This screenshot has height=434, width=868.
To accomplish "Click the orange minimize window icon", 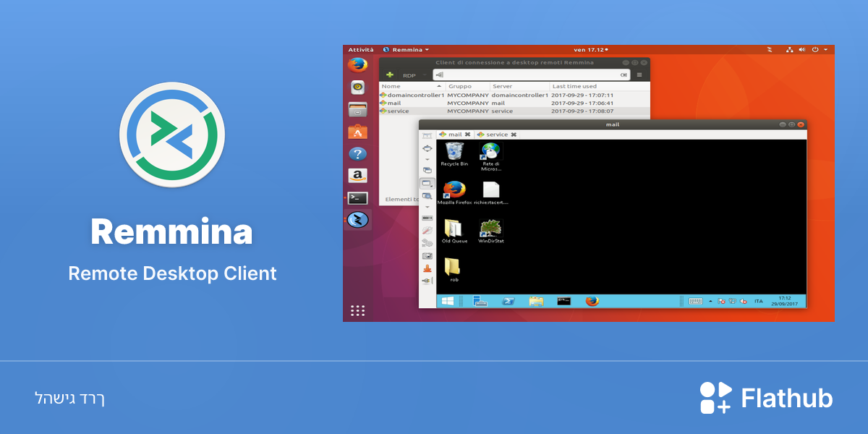I will 427,268.
